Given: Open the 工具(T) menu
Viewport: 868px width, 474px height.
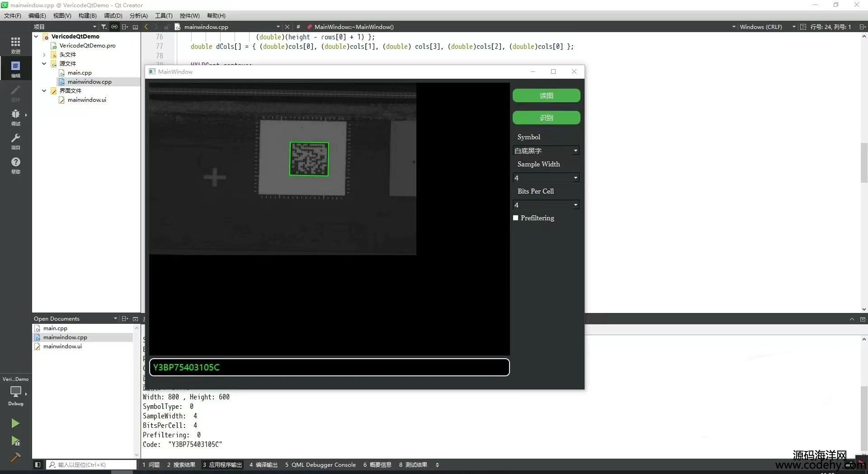Looking at the screenshot, I should [164, 15].
